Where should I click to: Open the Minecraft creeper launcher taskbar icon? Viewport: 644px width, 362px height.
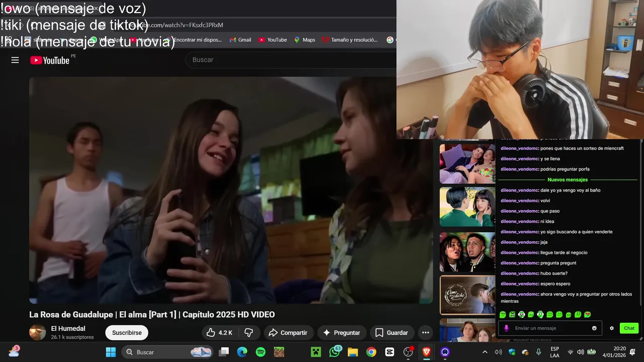coord(316,352)
